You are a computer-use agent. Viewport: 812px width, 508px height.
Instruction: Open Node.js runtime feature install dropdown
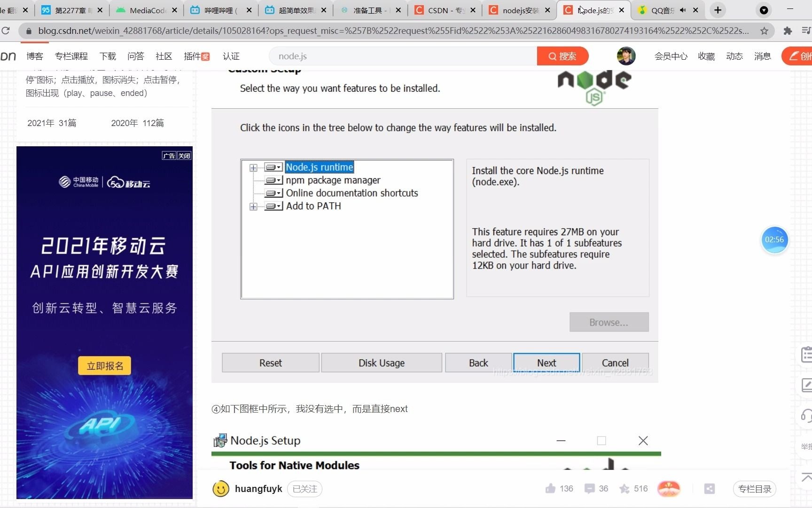pyautogui.click(x=273, y=167)
